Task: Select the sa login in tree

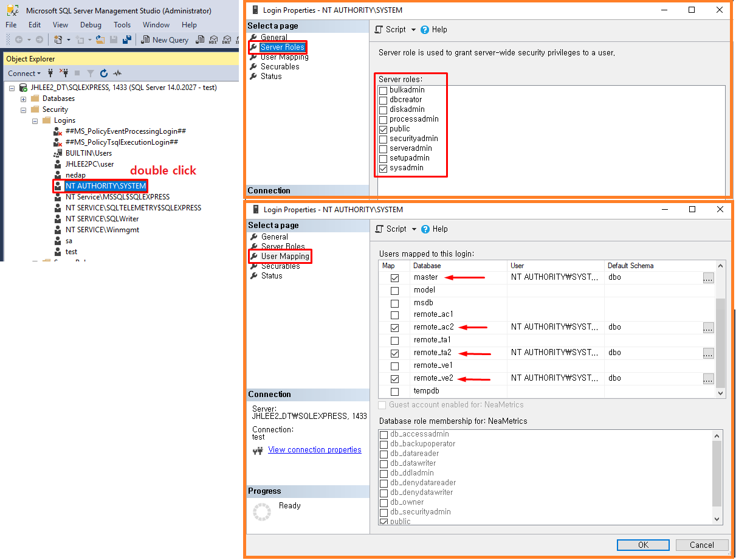Action: tap(69, 241)
